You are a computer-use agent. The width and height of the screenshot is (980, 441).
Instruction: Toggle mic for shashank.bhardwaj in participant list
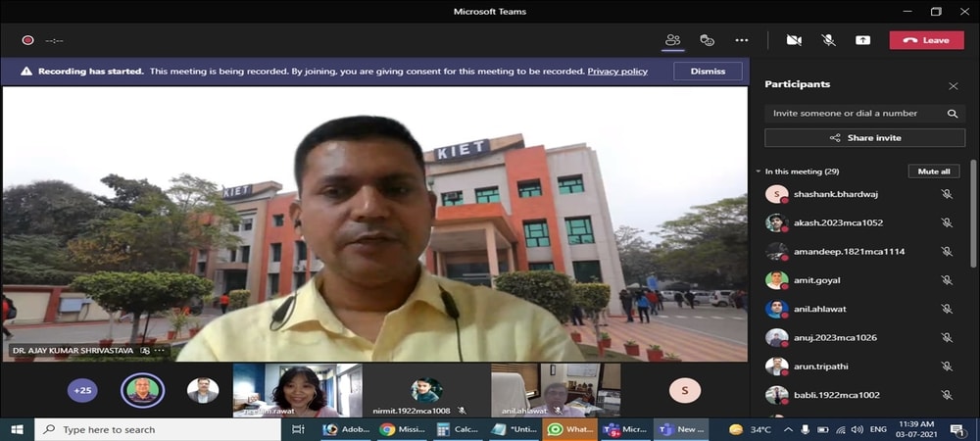pos(947,194)
